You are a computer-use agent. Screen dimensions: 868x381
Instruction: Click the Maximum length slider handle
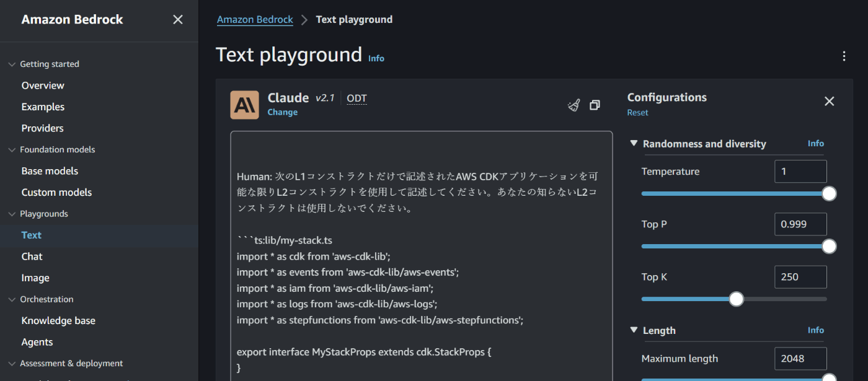829,379
